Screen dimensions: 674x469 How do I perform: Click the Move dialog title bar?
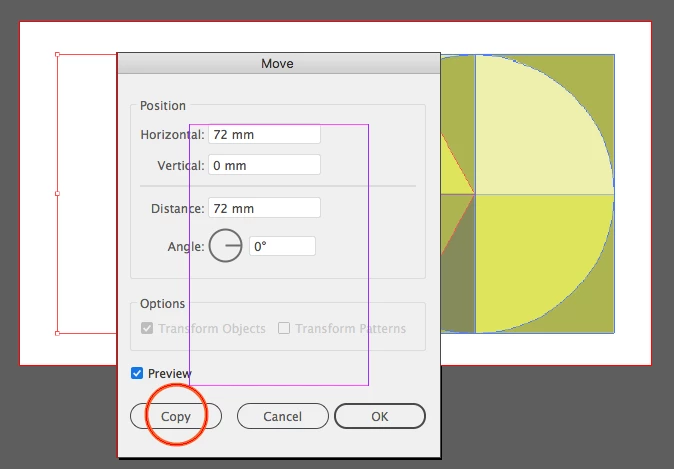(x=279, y=64)
